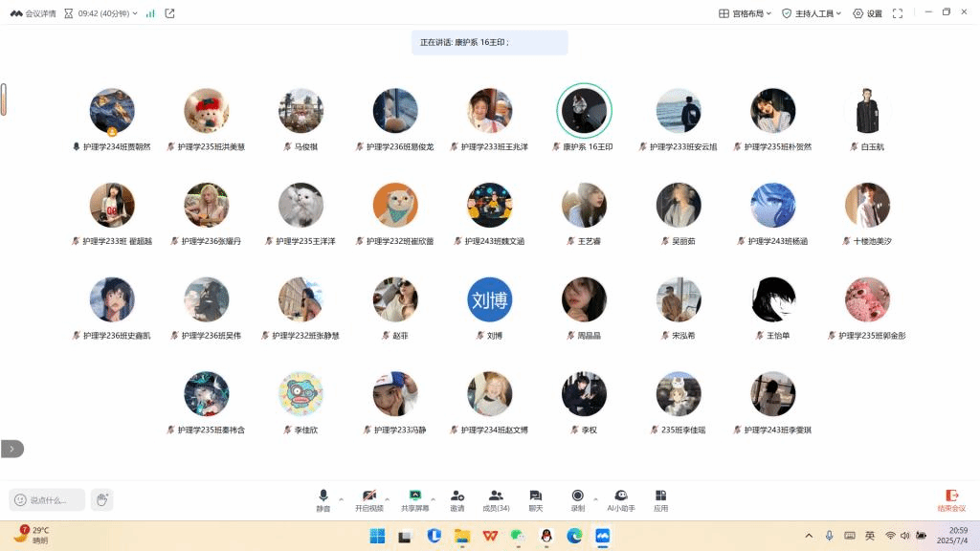Click the 说点什么 chat input field

48,499
